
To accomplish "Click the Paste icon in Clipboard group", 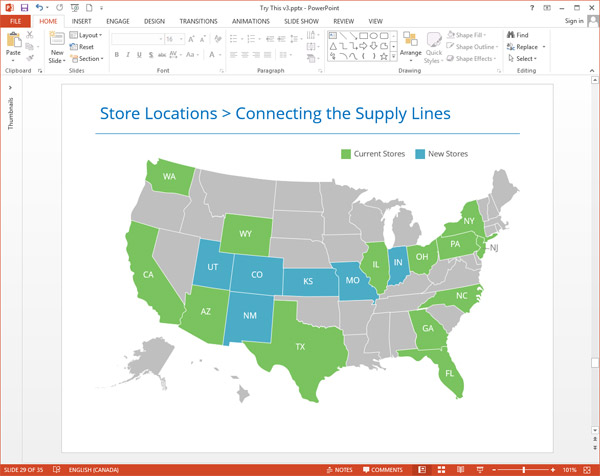I will coord(13,42).
